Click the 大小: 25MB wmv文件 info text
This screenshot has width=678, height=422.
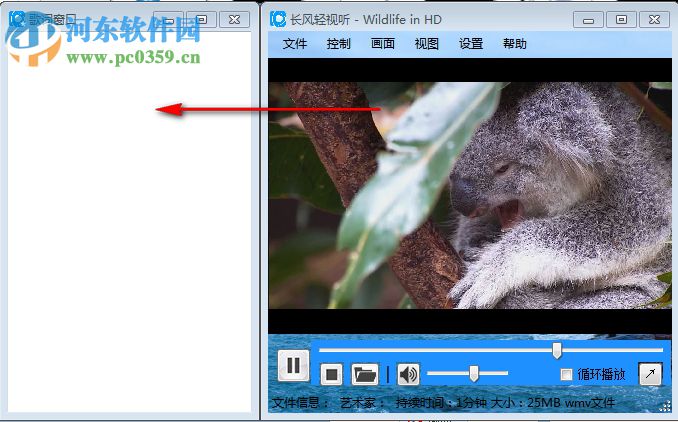[x=553, y=403]
